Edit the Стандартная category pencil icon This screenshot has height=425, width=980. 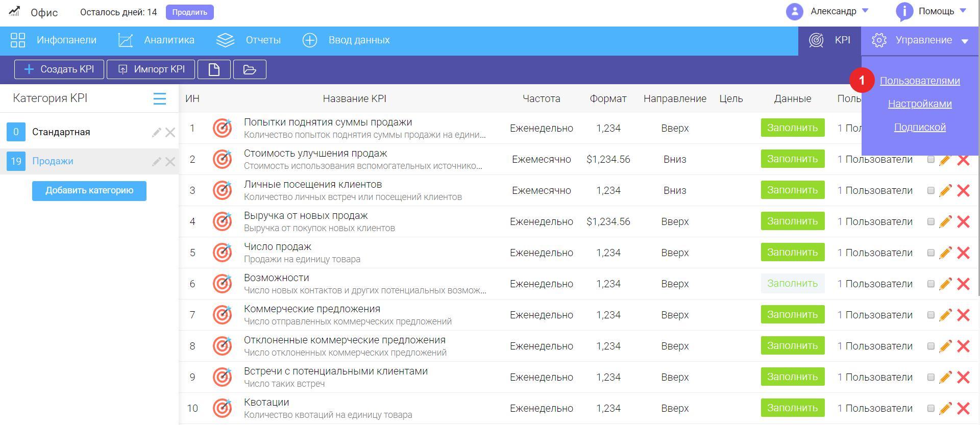157,133
